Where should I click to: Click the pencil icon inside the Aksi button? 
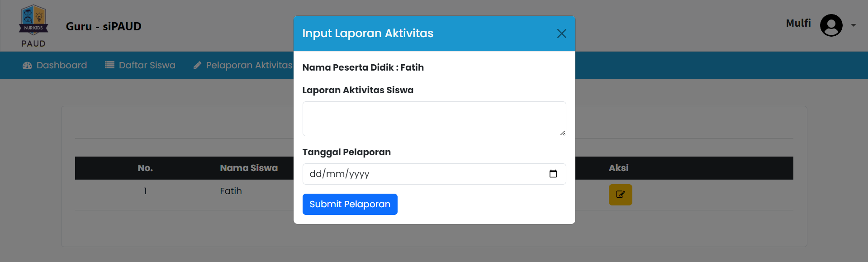(620, 195)
